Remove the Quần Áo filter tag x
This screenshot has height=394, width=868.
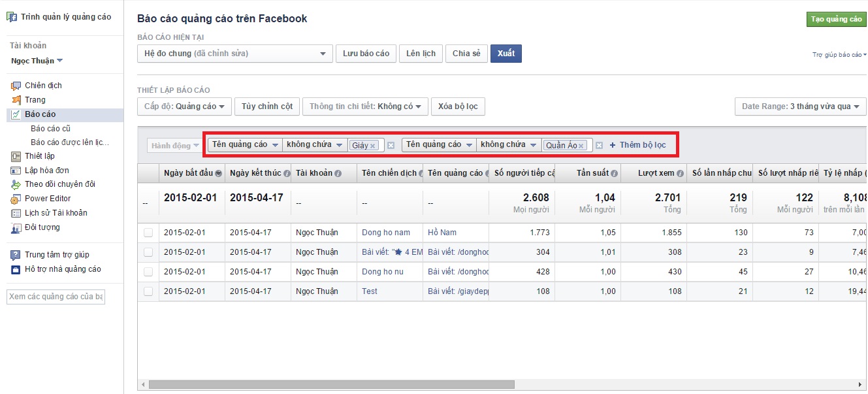coord(581,146)
